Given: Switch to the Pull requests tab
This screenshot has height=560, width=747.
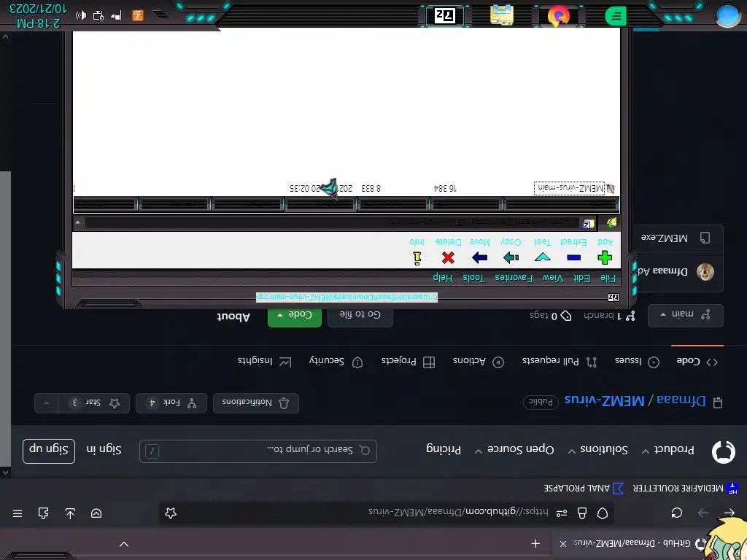Looking at the screenshot, I should coord(559,362).
